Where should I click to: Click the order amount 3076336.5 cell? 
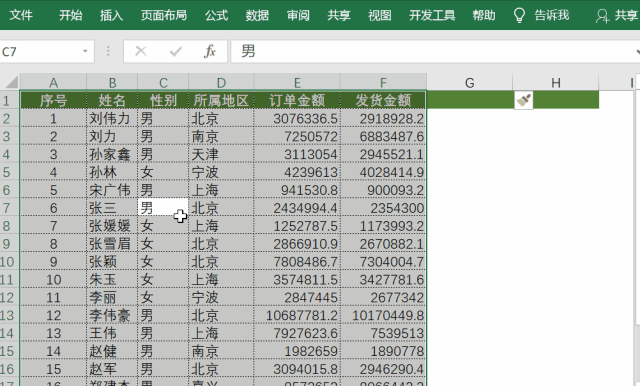(x=297, y=118)
